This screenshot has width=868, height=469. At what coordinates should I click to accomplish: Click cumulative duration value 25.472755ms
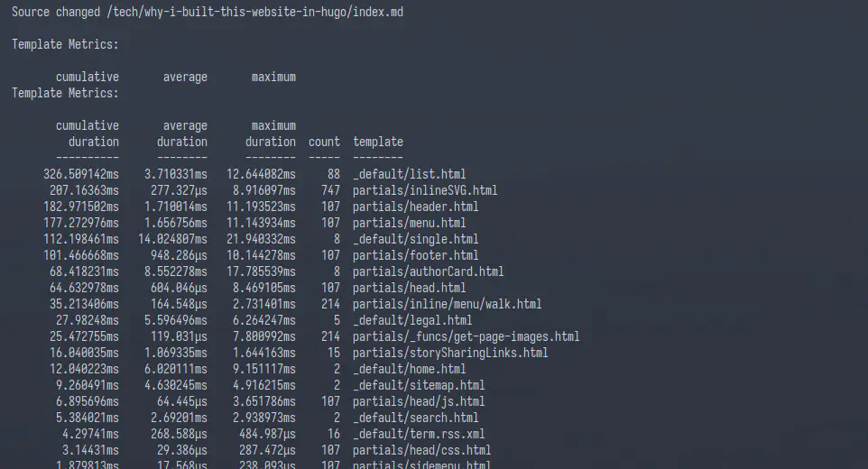[x=84, y=336]
